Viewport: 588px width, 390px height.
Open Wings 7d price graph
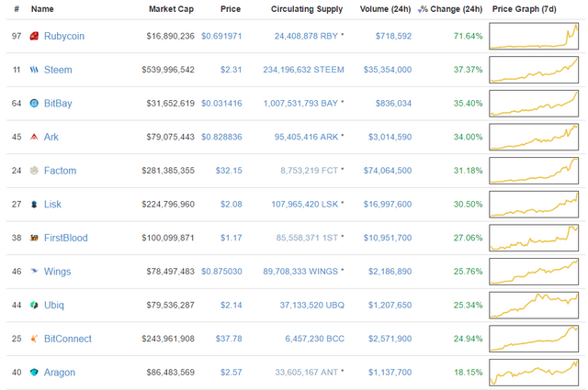[x=534, y=272]
